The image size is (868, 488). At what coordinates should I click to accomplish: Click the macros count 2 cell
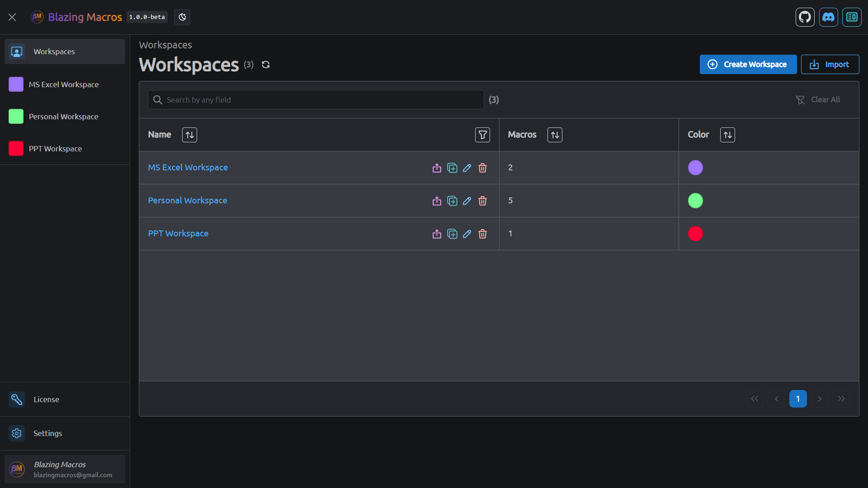click(589, 168)
